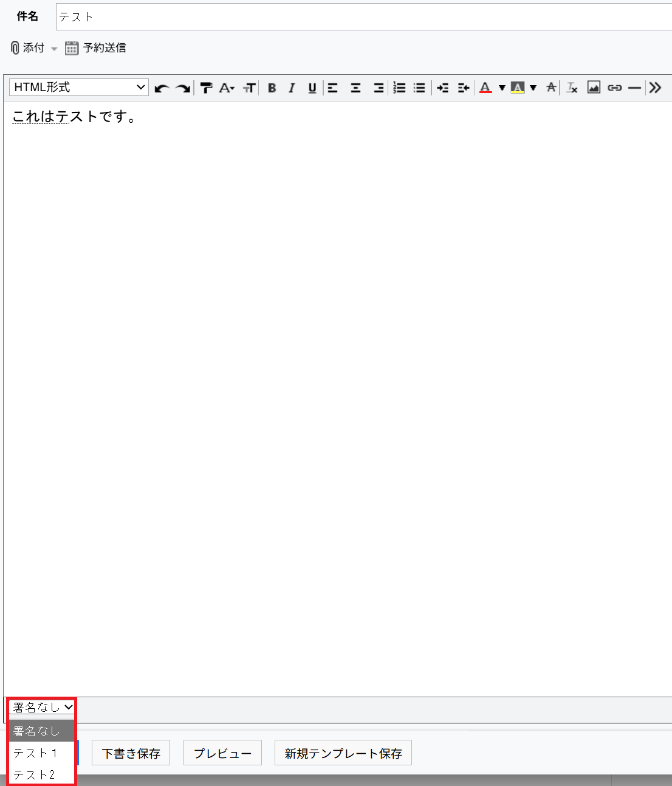Increase the paragraph indent
This screenshot has height=786, width=672.
coord(443,88)
